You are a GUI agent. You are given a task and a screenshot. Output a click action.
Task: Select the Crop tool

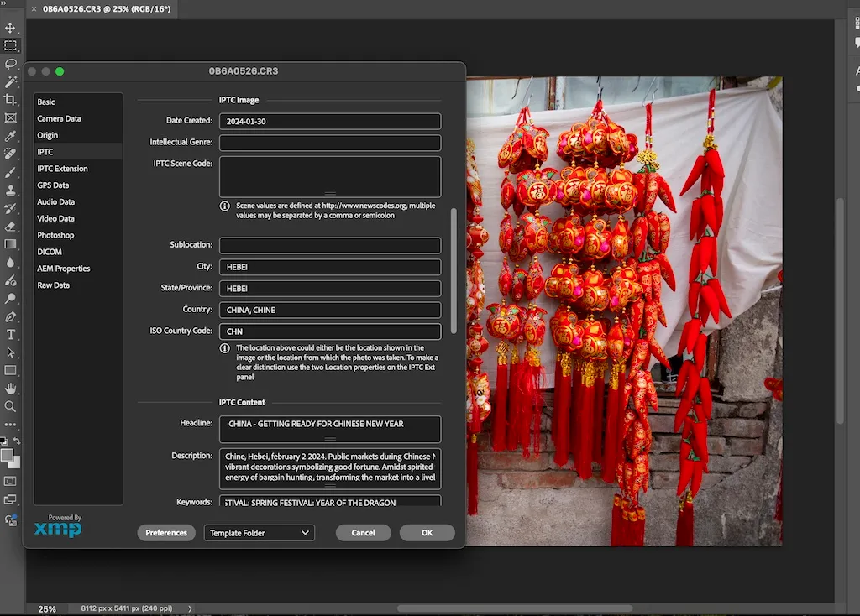coord(10,100)
